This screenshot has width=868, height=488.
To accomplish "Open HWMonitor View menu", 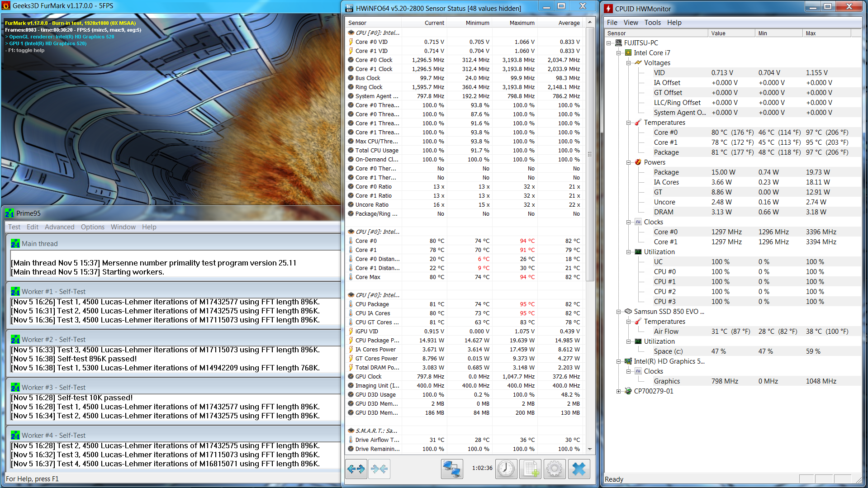I will pyautogui.click(x=631, y=22).
